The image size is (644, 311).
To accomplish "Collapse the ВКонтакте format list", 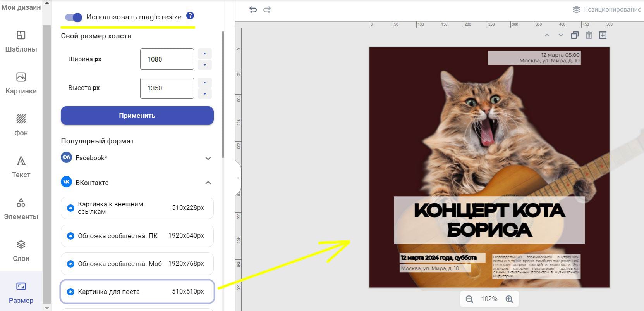I will coord(208,183).
